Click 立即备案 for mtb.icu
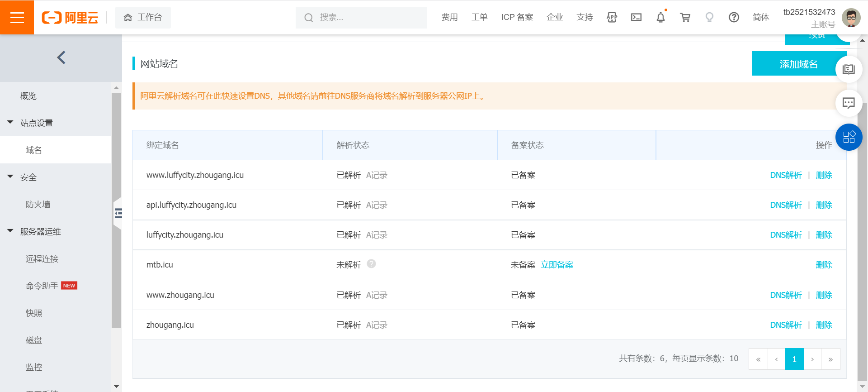Viewport: 868px width, 392px height. 557,265
